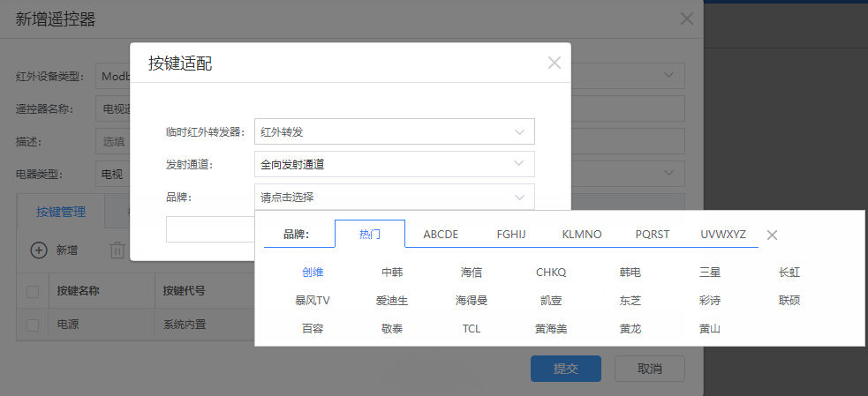
Task: Choose the 东芝 brand
Action: pos(630,301)
